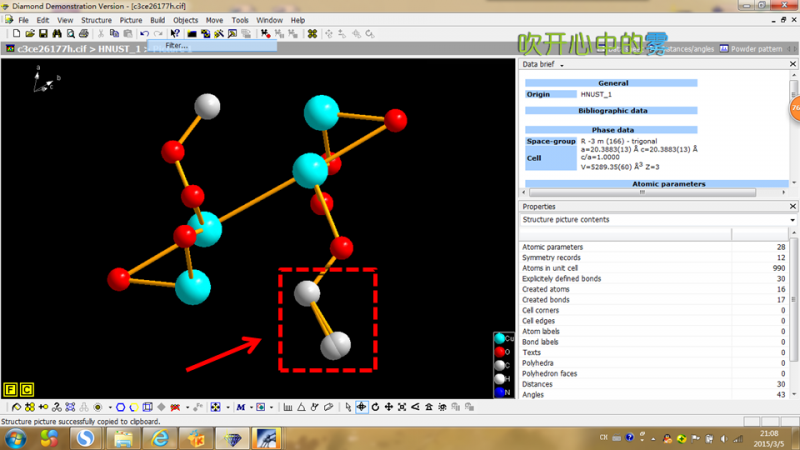Select the arrow pointer tool in bottom toolbar
800x450 pixels.
(x=347, y=407)
